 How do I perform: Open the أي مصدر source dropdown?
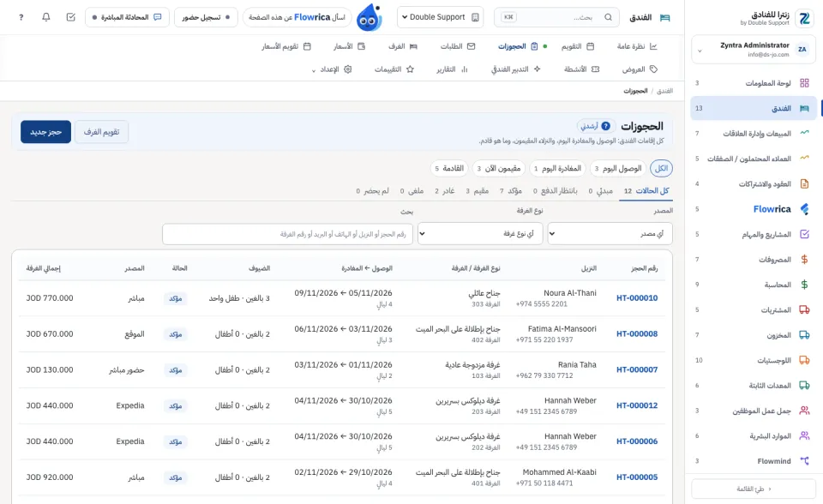pyautogui.click(x=610, y=234)
